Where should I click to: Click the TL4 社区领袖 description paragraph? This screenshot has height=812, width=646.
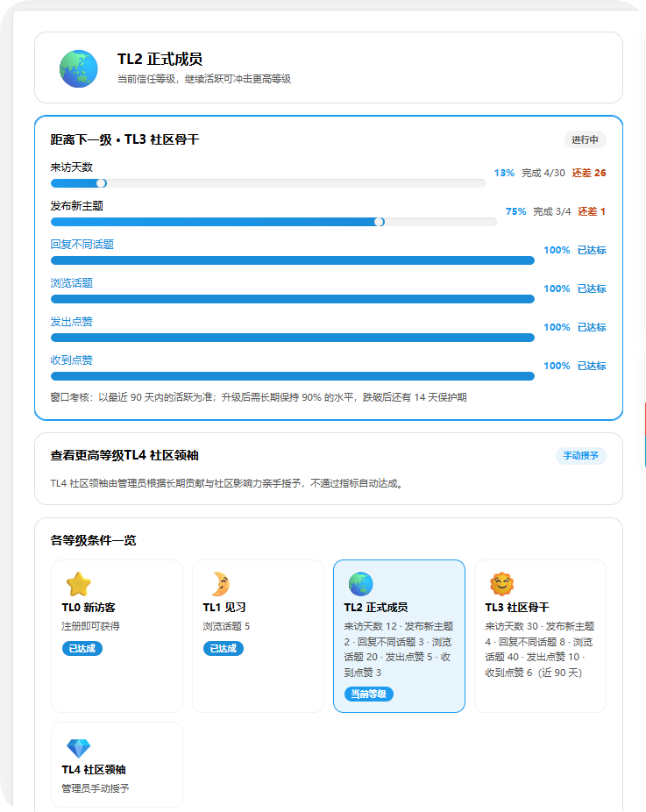[x=227, y=484]
